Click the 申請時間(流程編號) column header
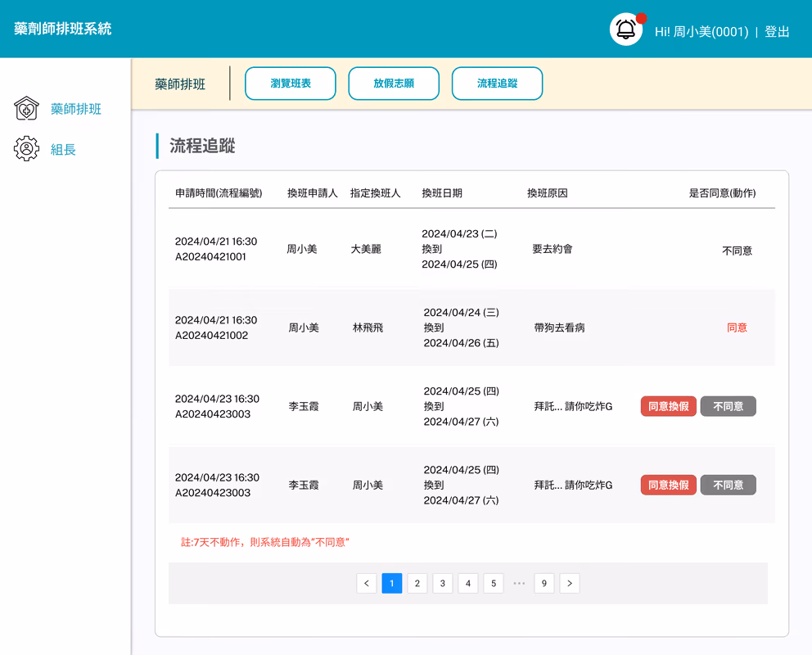 click(219, 193)
